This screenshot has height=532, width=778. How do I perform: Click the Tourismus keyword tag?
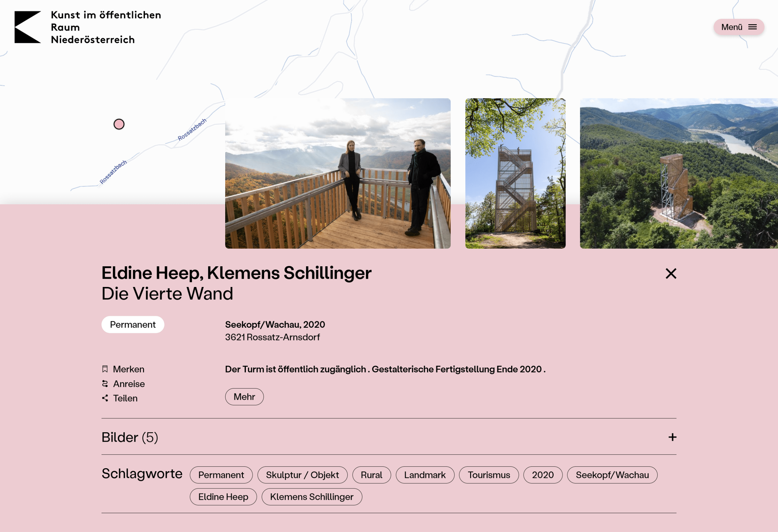(x=488, y=475)
